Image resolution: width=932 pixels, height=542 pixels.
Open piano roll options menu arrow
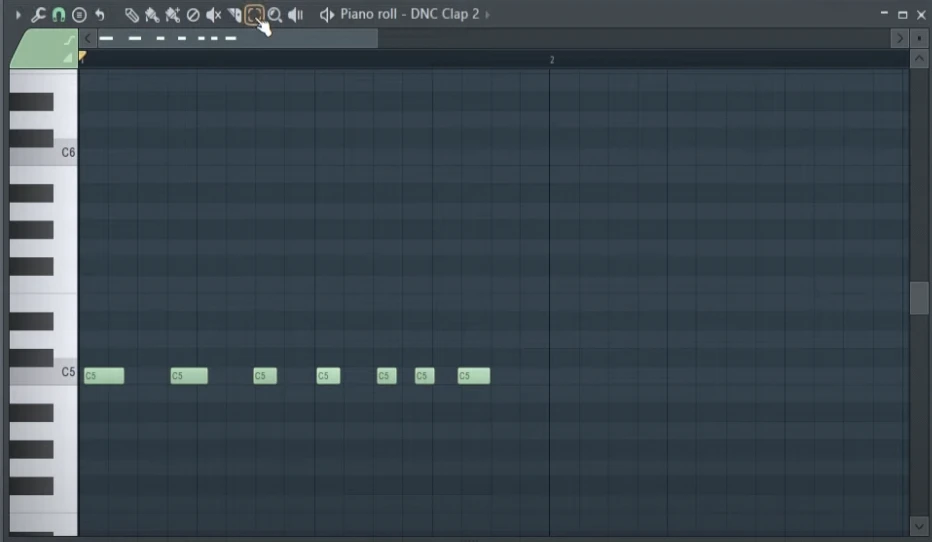[x=18, y=15]
